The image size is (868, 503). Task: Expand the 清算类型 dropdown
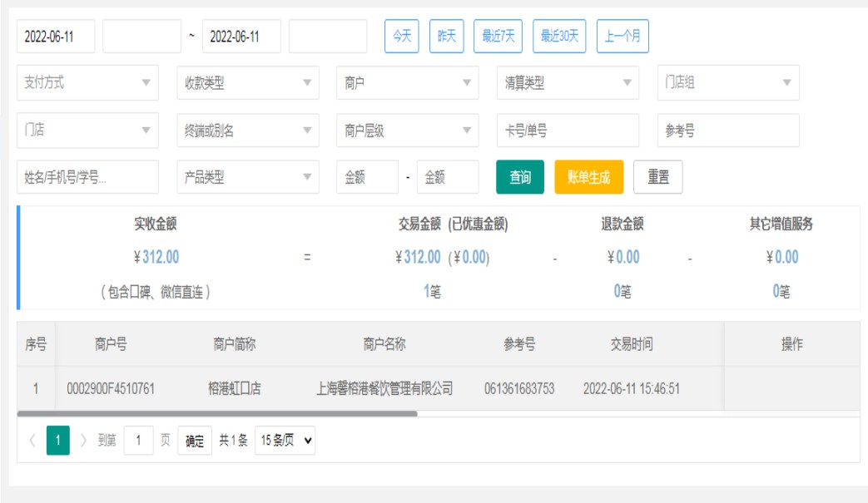pyautogui.click(x=568, y=83)
